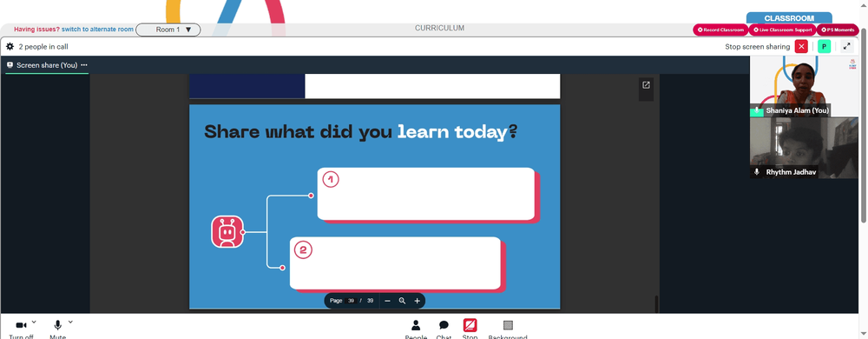Screen dimensions: 868x339
Task: Click the green P participant badge
Action: tap(825, 47)
